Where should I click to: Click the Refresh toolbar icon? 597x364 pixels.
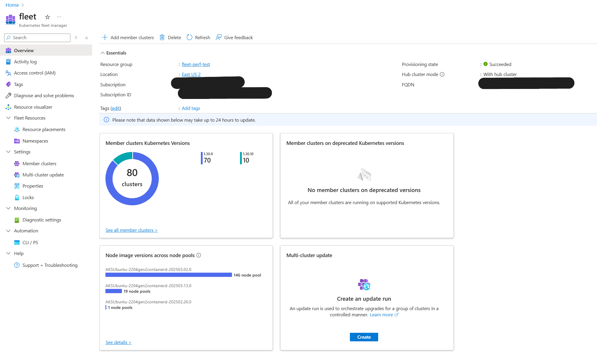pos(189,37)
